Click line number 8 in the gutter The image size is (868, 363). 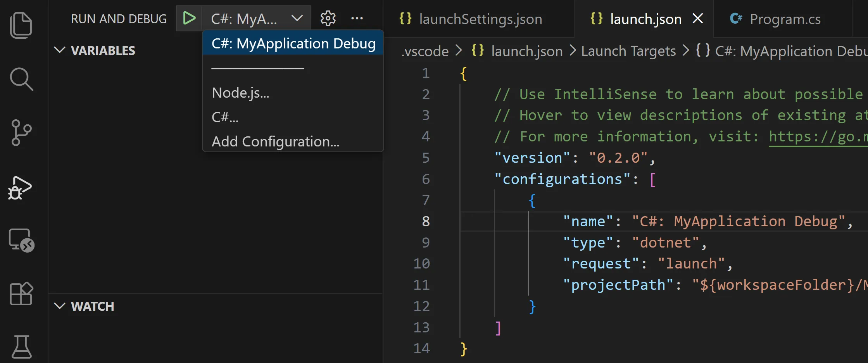pyautogui.click(x=426, y=221)
